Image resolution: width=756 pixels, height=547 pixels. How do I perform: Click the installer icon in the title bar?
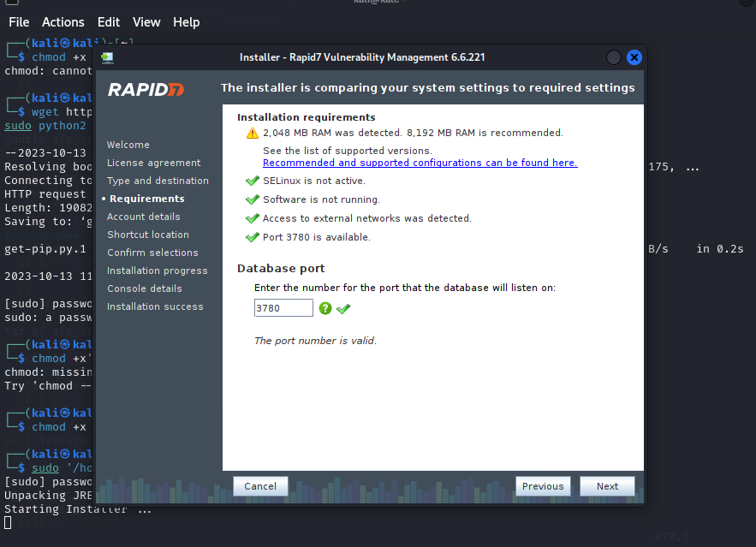107,58
